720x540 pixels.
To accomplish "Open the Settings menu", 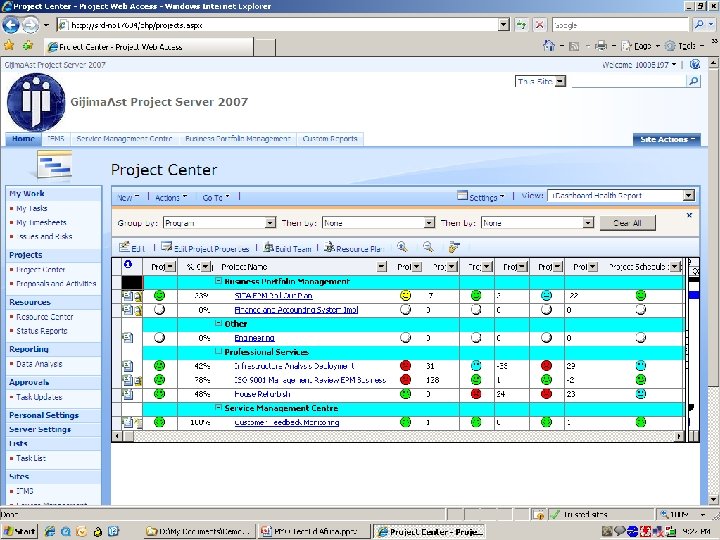I will point(481,197).
